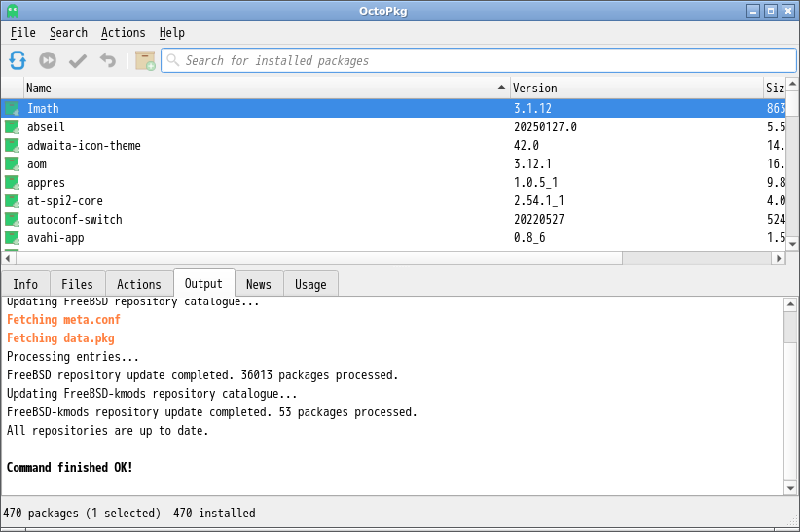This screenshot has height=532, width=800.
Task: Click Command finished OK! text
Action: (x=69, y=467)
